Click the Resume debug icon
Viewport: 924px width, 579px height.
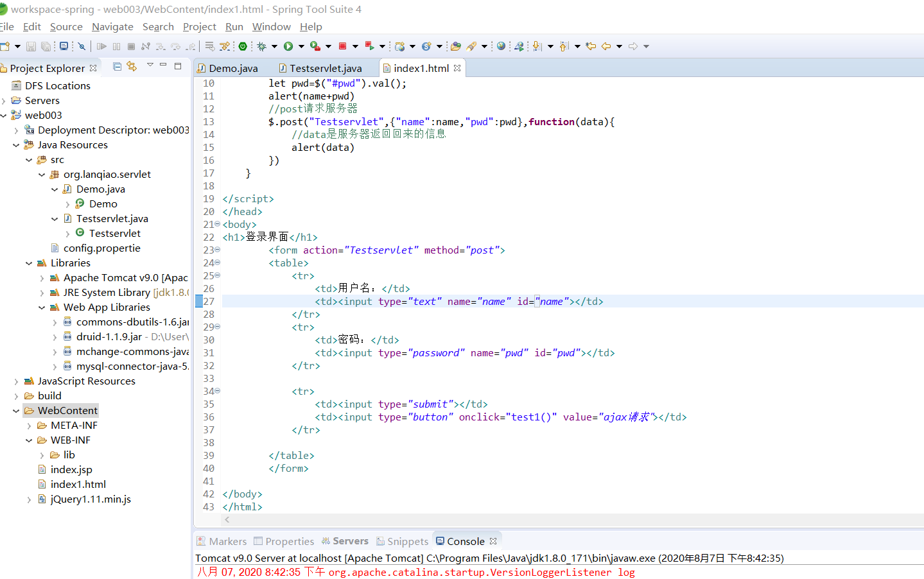(101, 46)
